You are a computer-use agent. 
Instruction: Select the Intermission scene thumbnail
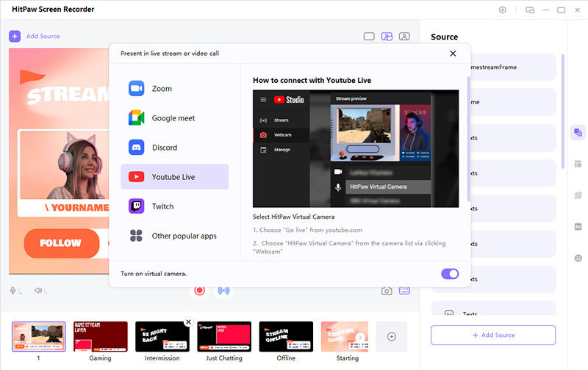[x=162, y=337]
